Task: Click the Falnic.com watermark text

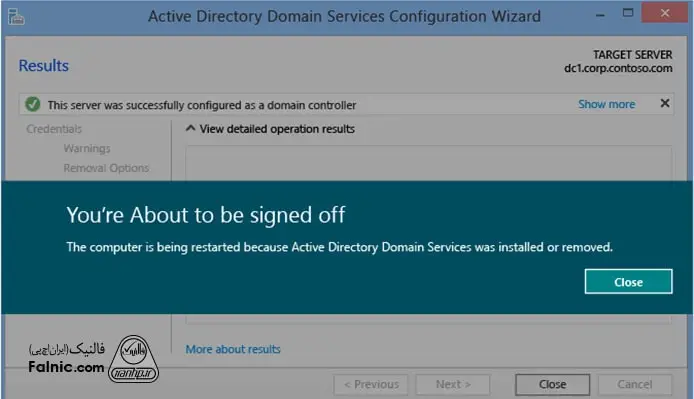Action: pos(66,367)
